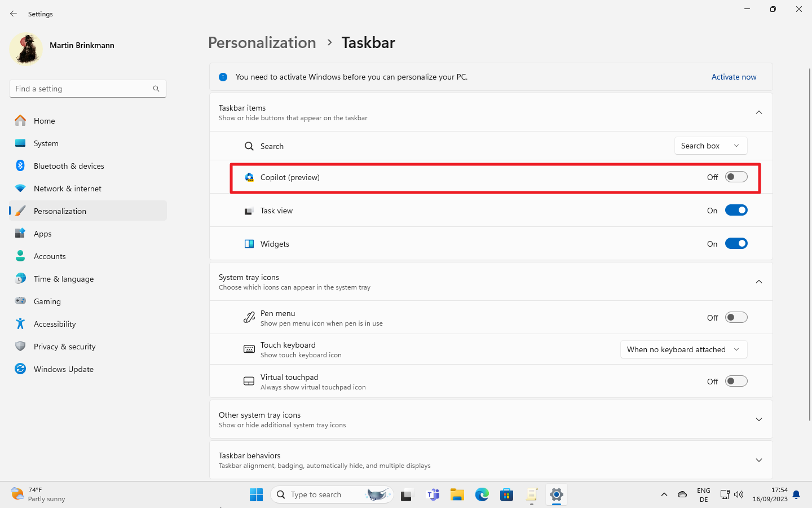Open Microsoft Teams from the taskbar

433,495
